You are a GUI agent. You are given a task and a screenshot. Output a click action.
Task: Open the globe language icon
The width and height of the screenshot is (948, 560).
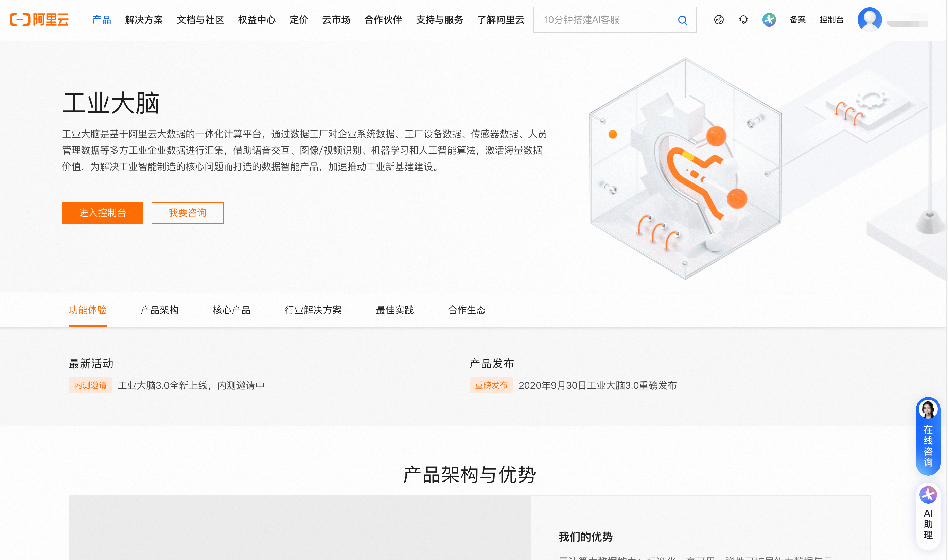(x=719, y=20)
